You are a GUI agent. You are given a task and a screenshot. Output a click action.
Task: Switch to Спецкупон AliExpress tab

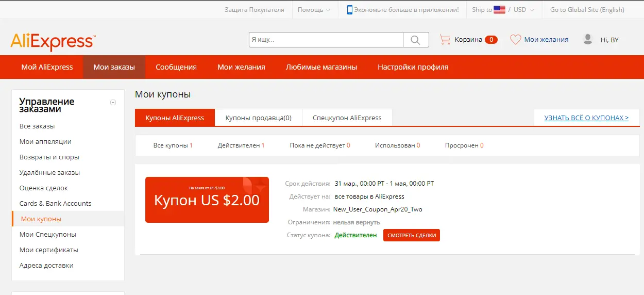[347, 118]
